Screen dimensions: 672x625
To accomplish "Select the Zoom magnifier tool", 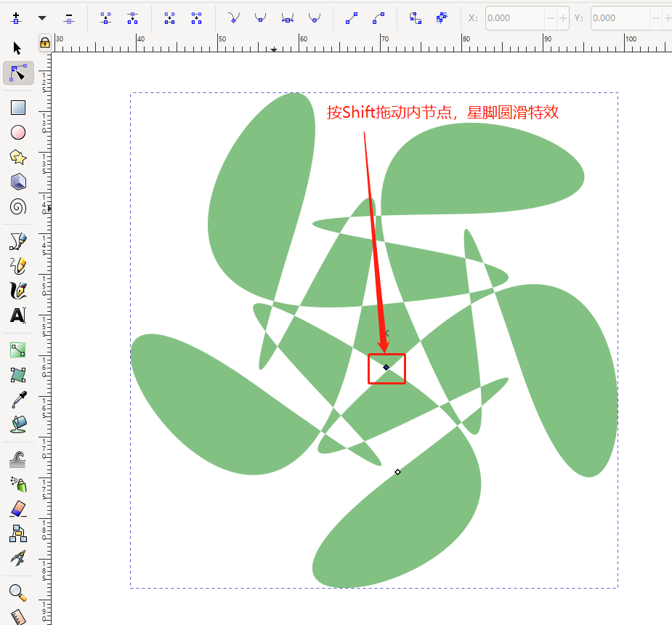I will [18, 592].
